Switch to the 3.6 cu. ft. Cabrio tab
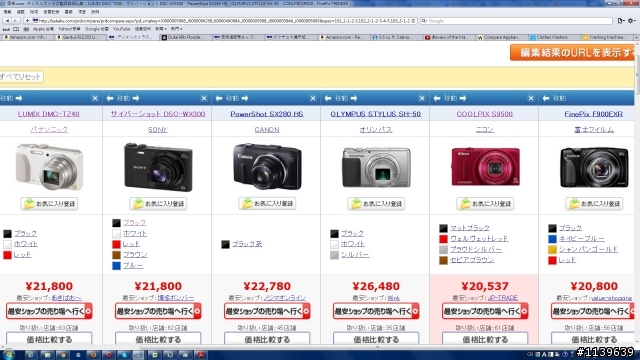Viewport: 640px width, 360px height. point(395,37)
